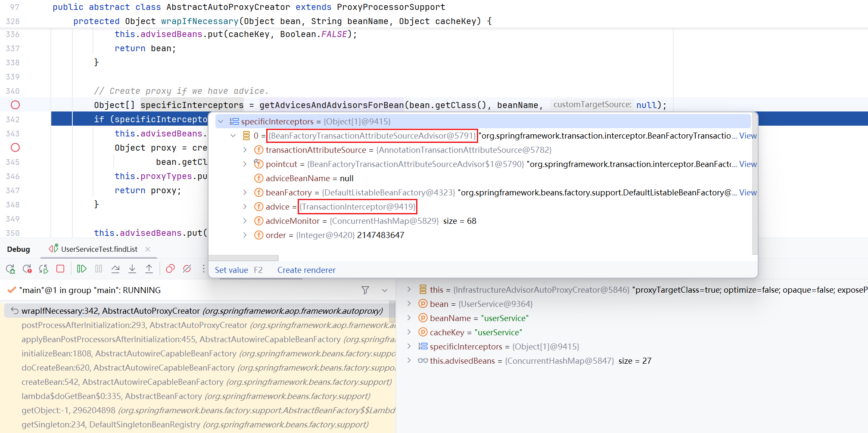Close the UserServiceTest.findList debug tab
868x433 pixels.
point(148,249)
